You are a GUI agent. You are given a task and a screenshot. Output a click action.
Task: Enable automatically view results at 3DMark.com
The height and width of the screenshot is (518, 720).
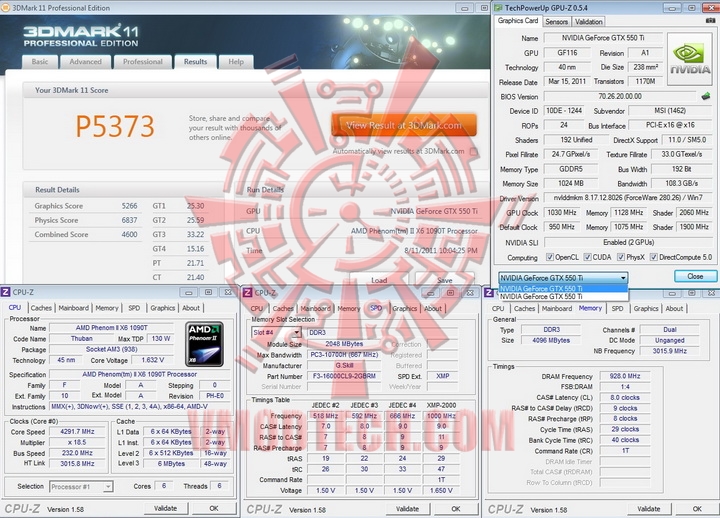coord(474,151)
